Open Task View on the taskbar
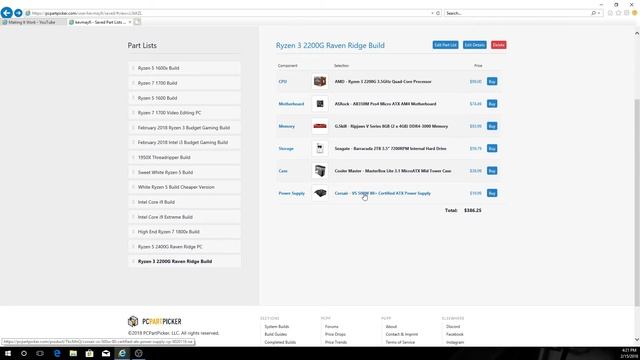Viewport: 640px width, 360px height. (x=40, y=353)
